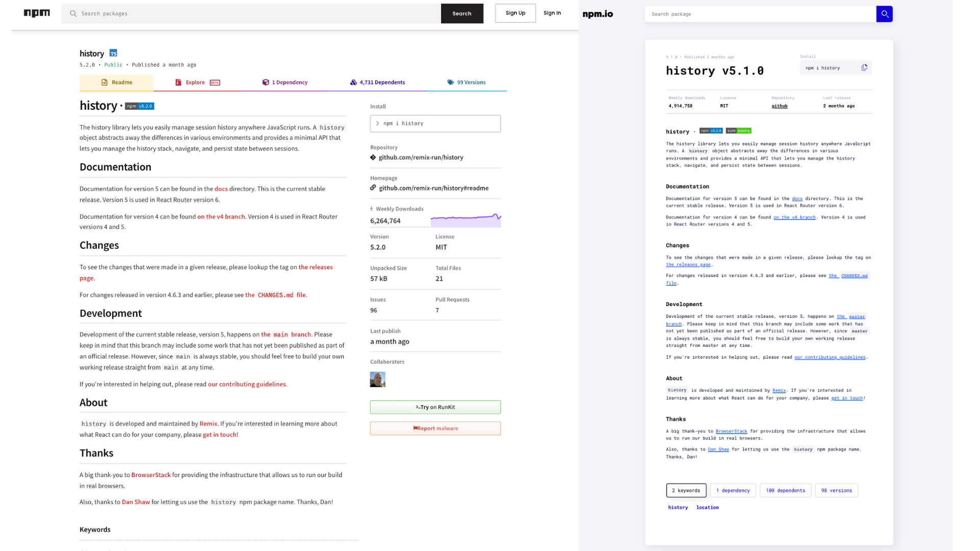Screen dimensions: 980x551
Task: Click the npm i history install box on npm
Action: pyautogui.click(x=435, y=123)
